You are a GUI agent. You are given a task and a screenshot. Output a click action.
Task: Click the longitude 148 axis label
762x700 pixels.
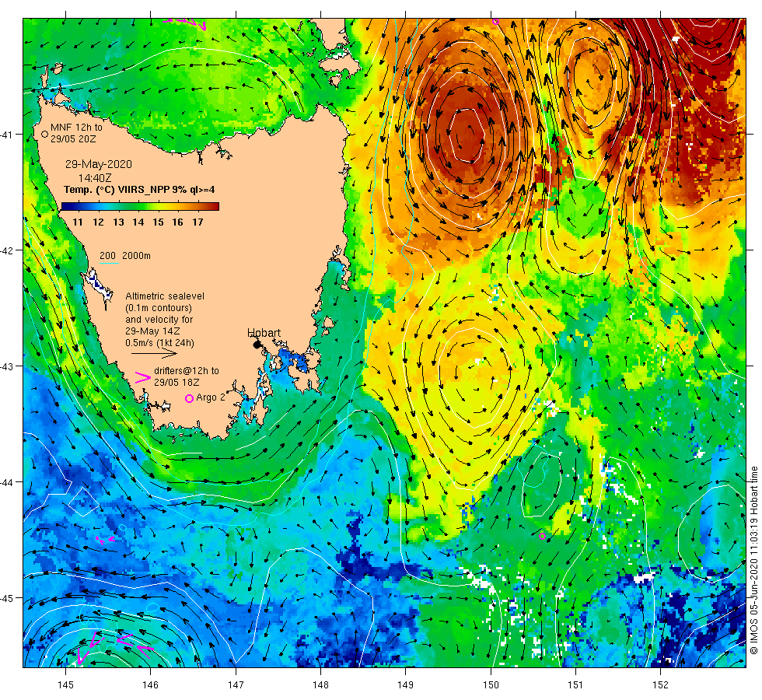click(x=320, y=685)
